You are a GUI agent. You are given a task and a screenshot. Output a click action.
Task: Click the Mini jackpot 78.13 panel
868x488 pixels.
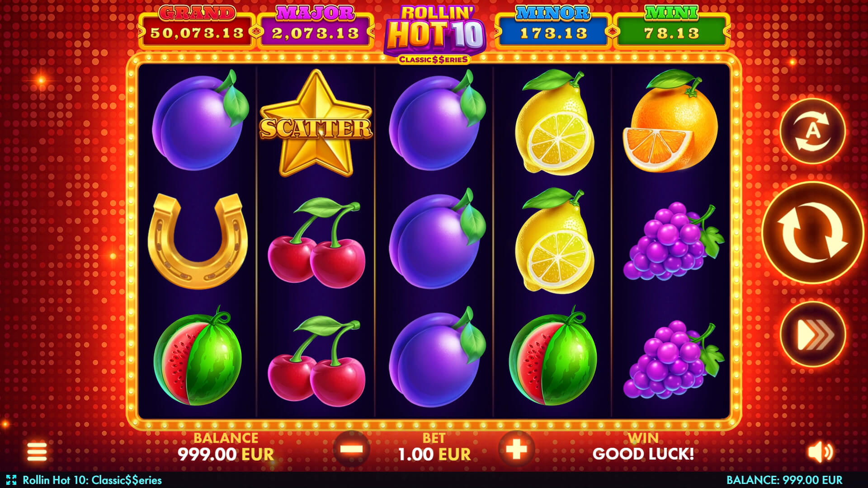(x=672, y=27)
